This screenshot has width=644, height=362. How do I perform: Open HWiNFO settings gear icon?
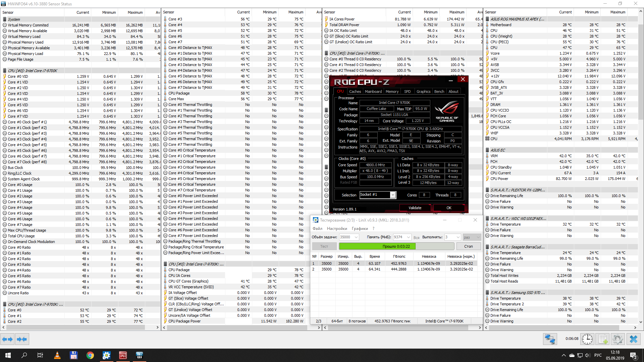618,339
